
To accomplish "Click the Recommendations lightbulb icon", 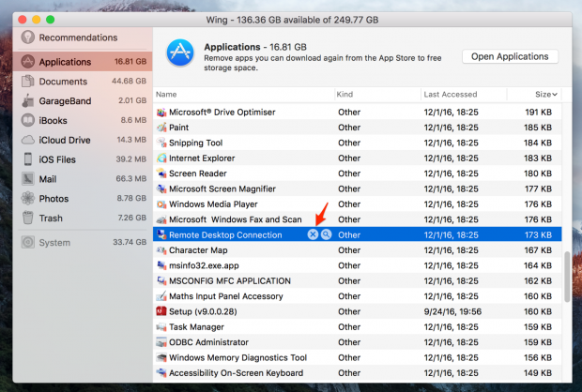I will coord(28,38).
